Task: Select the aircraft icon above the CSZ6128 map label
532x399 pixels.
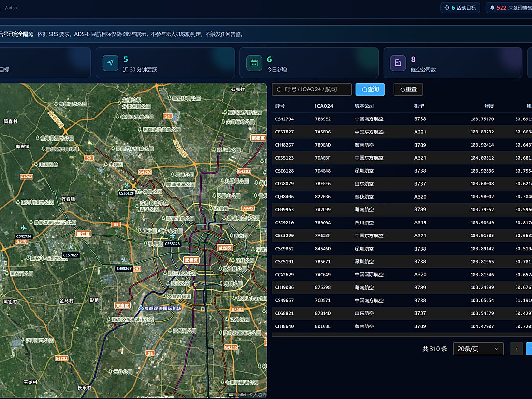Action: (127, 185)
